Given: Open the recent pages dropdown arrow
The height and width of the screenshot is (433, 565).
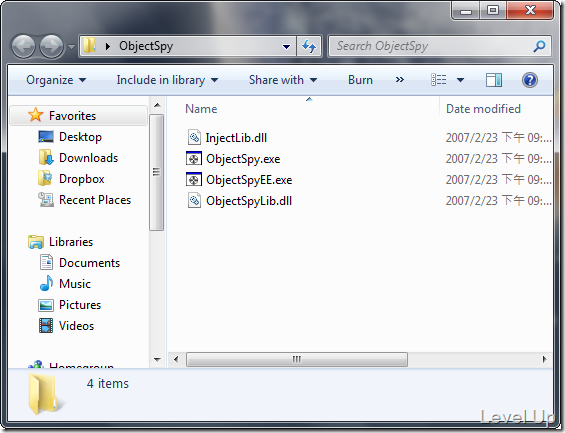Looking at the screenshot, I should coord(71,46).
